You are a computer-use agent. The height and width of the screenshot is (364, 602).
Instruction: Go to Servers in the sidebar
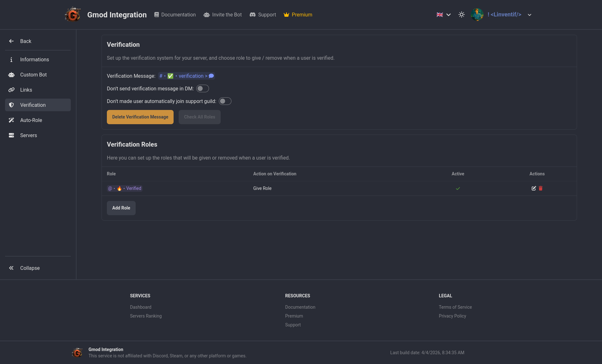[x=28, y=135]
